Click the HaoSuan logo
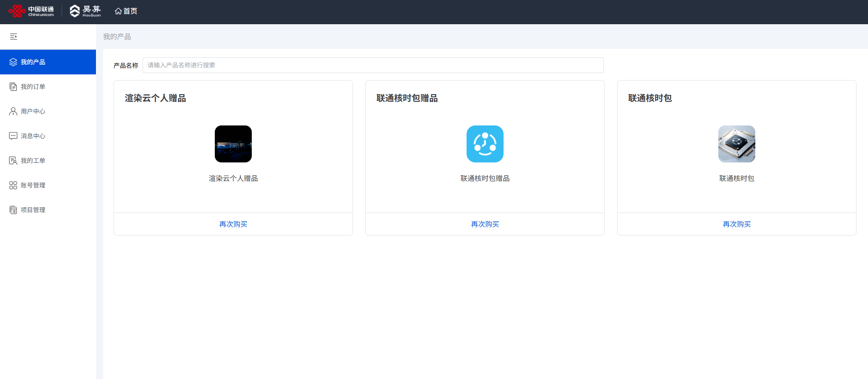Screen dimensions: 868x379 click(85, 11)
